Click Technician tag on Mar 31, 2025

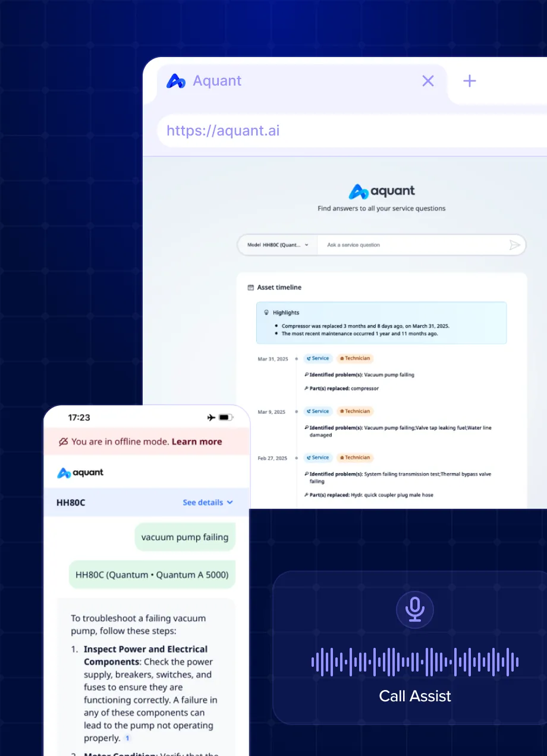coord(355,358)
